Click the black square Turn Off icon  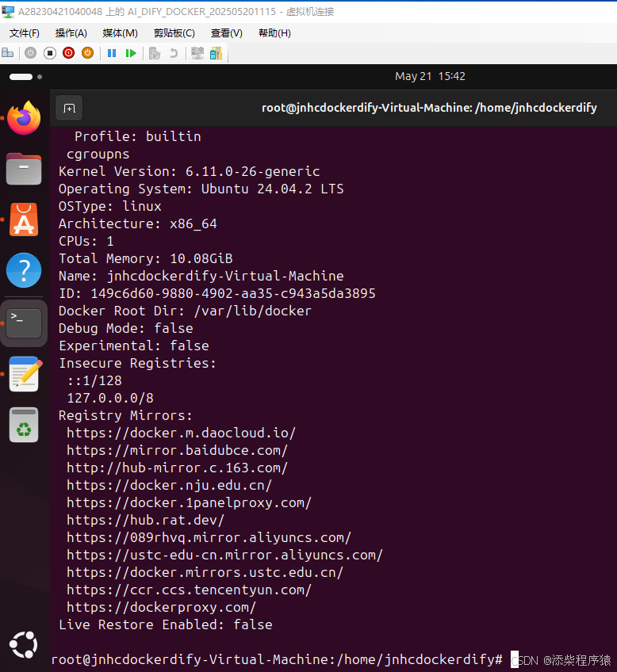(50, 53)
